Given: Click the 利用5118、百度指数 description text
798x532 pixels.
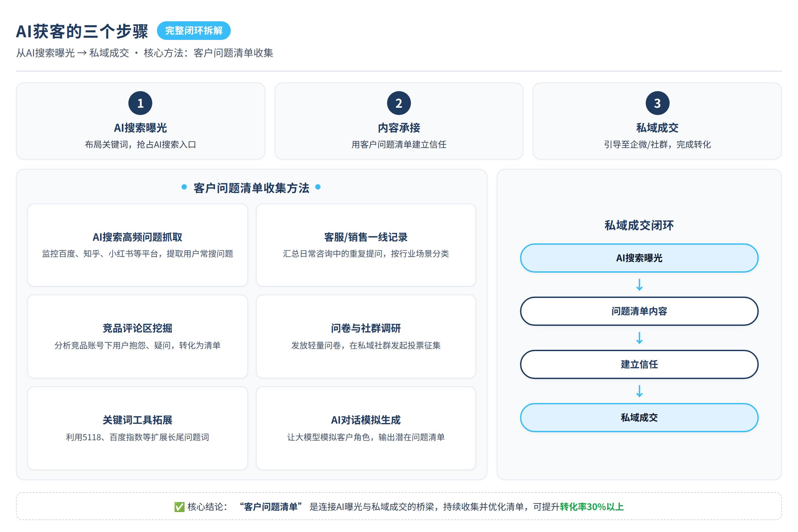Looking at the screenshot, I should pos(137,437).
